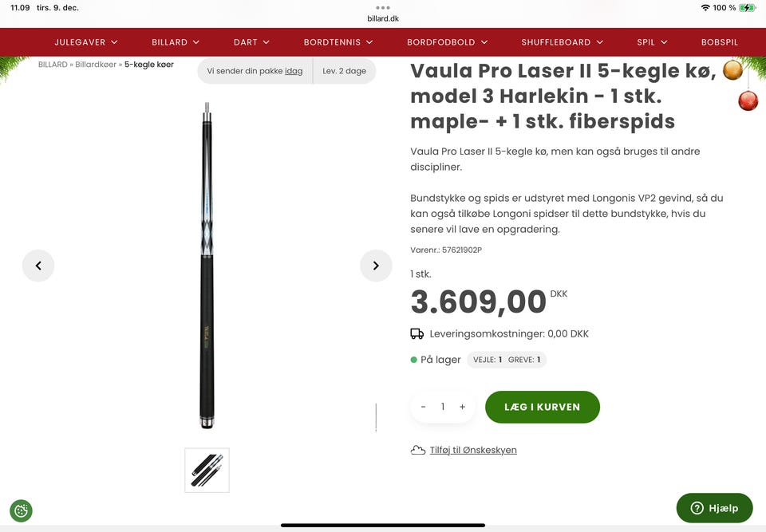Decrease quantity with the minus button

pos(423,407)
